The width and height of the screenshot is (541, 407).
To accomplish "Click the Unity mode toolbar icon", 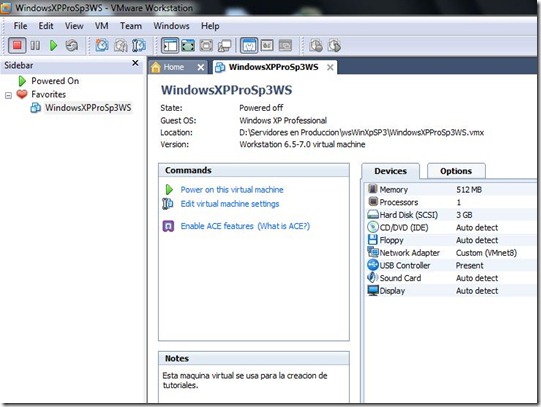I will click(x=224, y=45).
